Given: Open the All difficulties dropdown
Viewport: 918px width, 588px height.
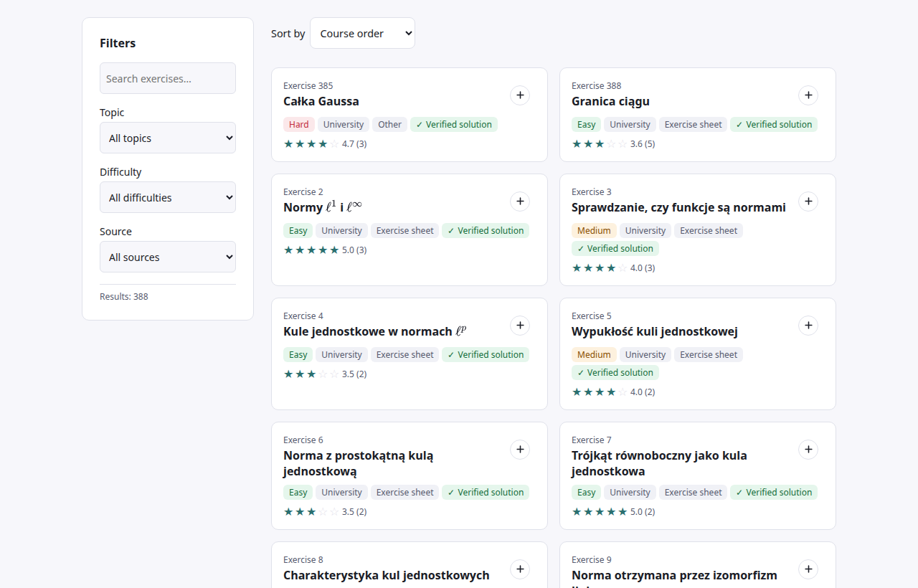Looking at the screenshot, I should click(168, 197).
